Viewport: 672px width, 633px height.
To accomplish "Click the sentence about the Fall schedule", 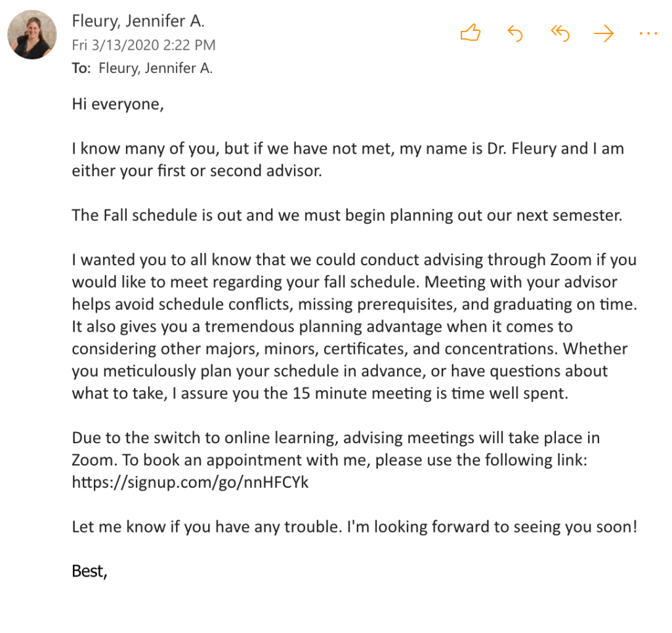I will pos(346,215).
